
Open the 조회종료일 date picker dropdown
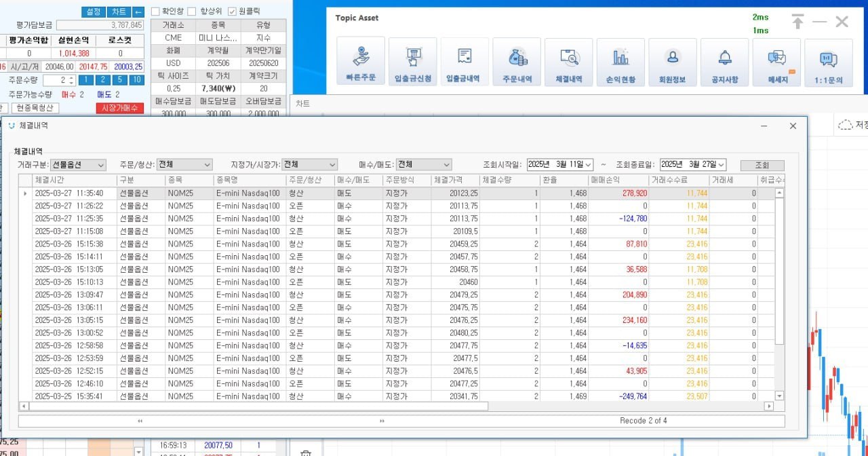pos(721,165)
